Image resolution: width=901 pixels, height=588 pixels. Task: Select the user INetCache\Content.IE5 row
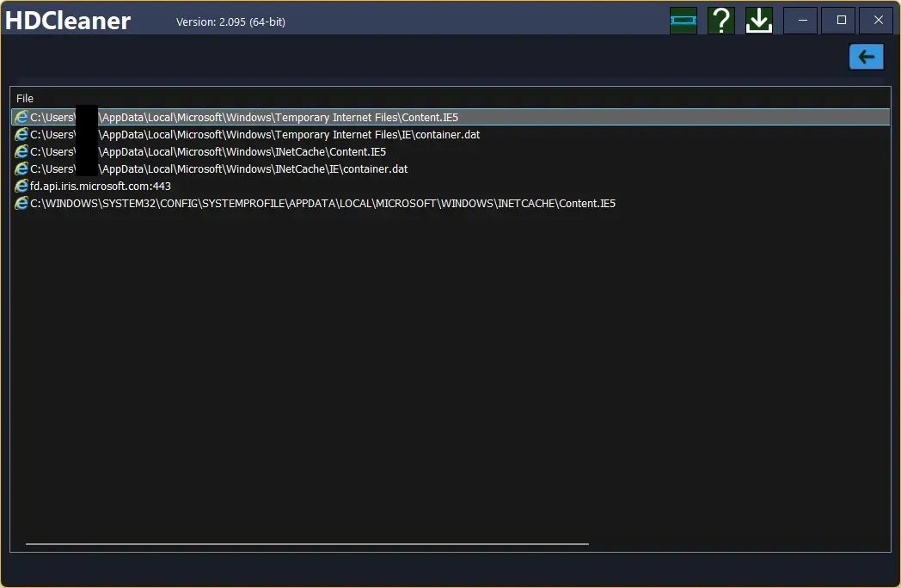(450, 152)
